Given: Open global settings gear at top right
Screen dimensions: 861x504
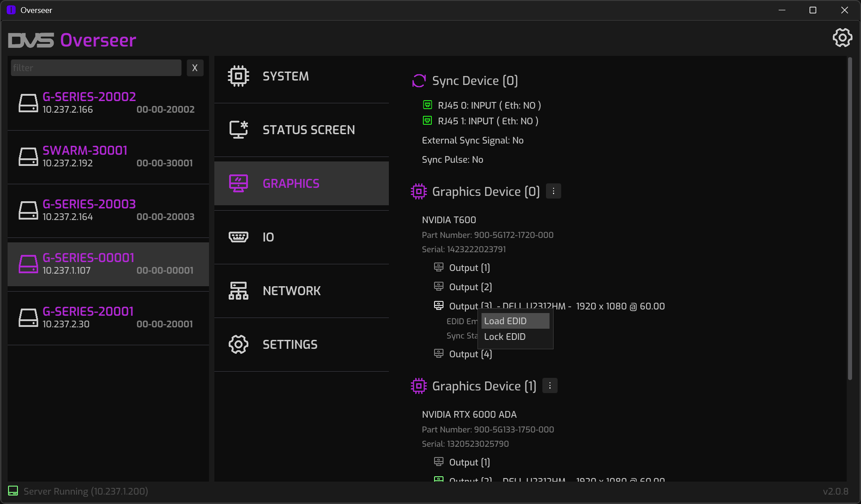Looking at the screenshot, I should tap(842, 38).
